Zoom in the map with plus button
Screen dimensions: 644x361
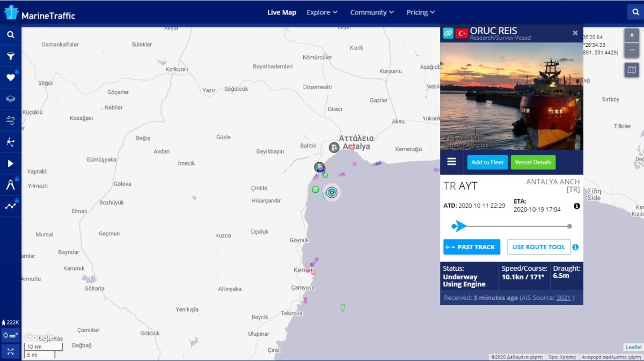pyautogui.click(x=632, y=35)
